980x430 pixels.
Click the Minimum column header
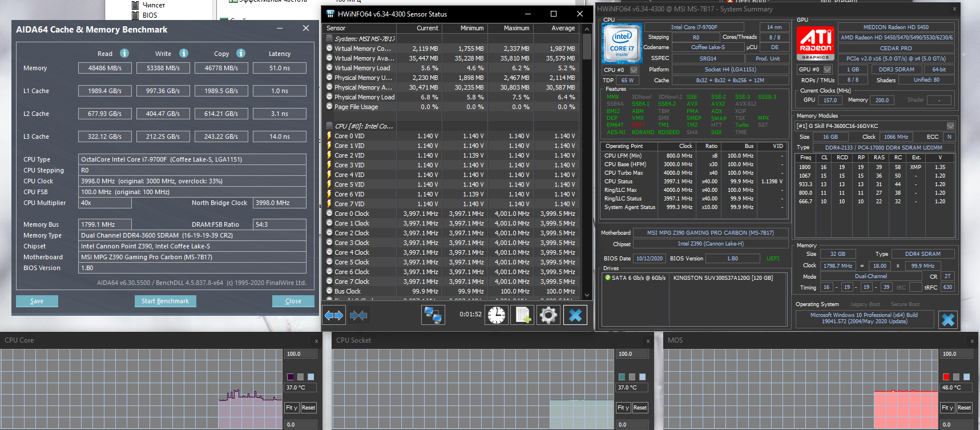point(464,28)
